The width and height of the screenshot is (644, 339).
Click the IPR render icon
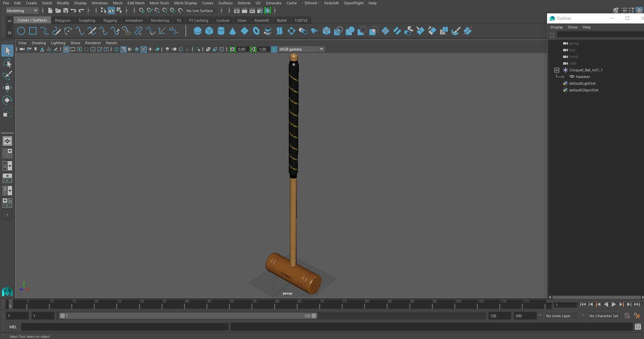[x=252, y=11]
